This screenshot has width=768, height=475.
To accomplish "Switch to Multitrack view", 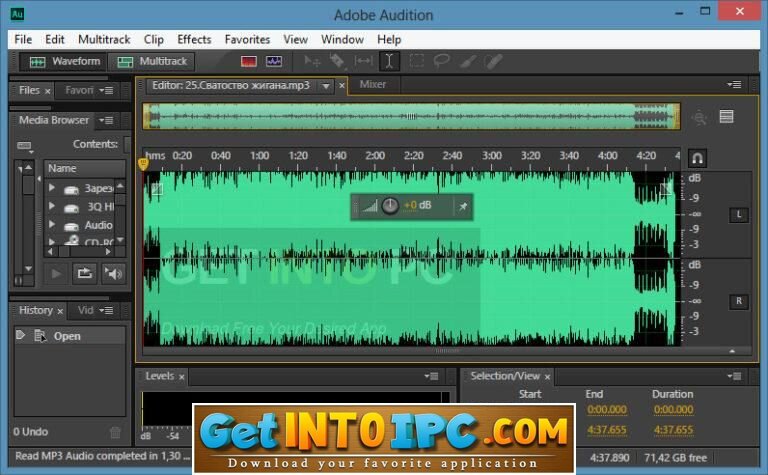I will point(152,62).
